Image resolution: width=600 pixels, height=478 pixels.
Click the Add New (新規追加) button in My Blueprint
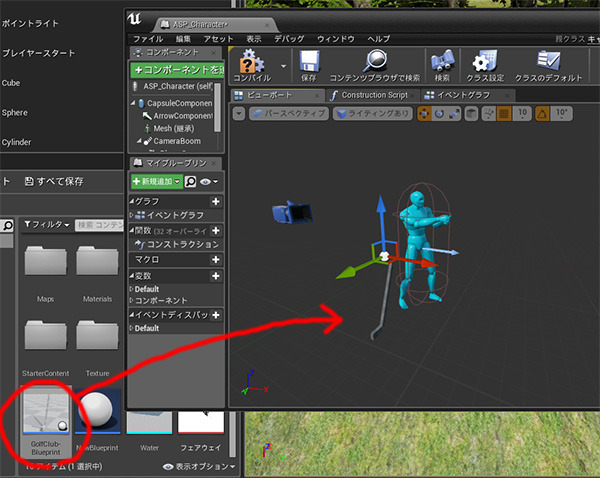[x=156, y=181]
